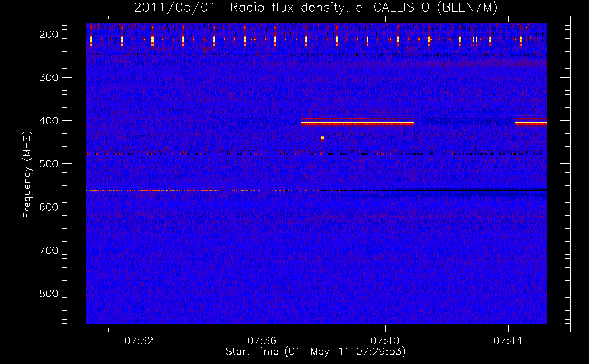Click the 400 frequency tick label

click(x=49, y=121)
